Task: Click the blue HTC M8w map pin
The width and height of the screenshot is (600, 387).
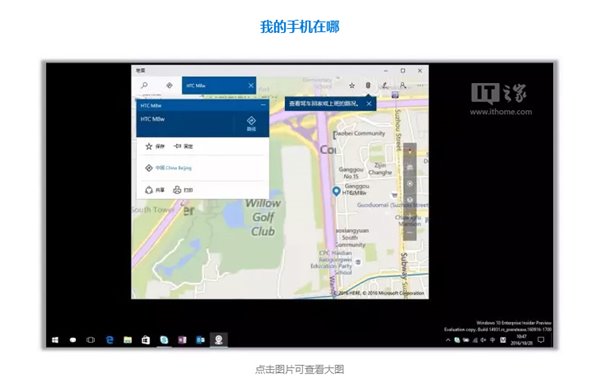Action: coord(336,191)
